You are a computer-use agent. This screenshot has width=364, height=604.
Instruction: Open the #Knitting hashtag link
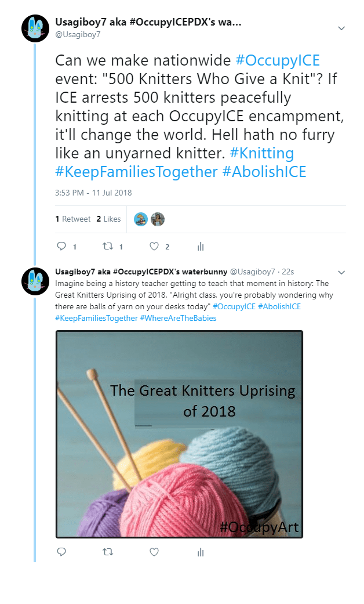[261, 153]
